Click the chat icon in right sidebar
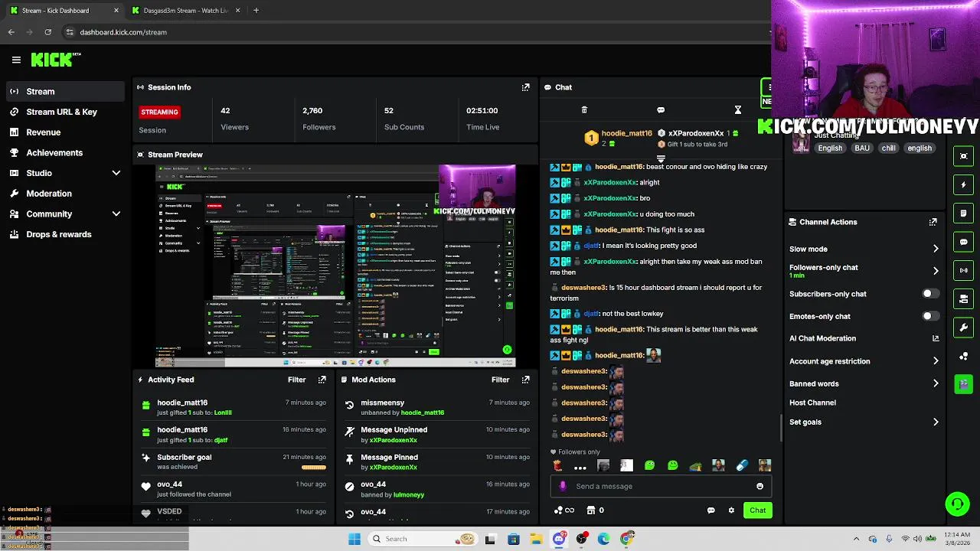This screenshot has width=980, height=551. pos(963,242)
